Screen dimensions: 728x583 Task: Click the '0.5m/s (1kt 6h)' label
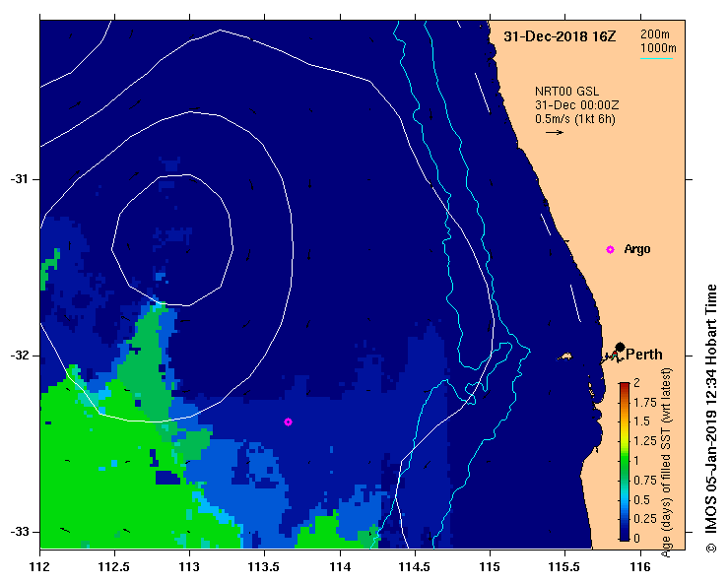click(574, 119)
